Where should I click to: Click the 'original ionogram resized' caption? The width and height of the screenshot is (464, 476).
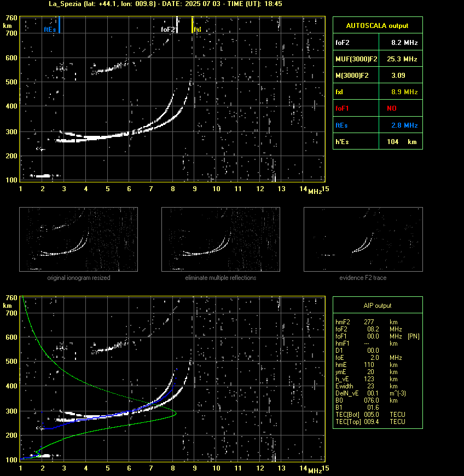[x=79, y=278]
